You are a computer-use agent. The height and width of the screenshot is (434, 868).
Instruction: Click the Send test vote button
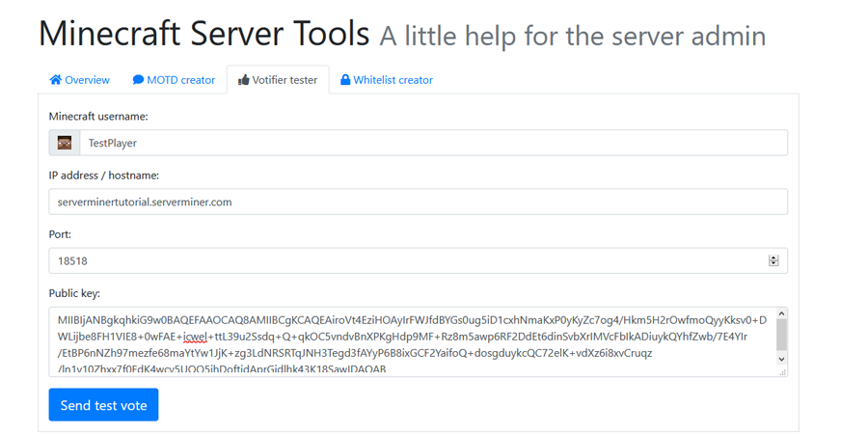(103, 405)
